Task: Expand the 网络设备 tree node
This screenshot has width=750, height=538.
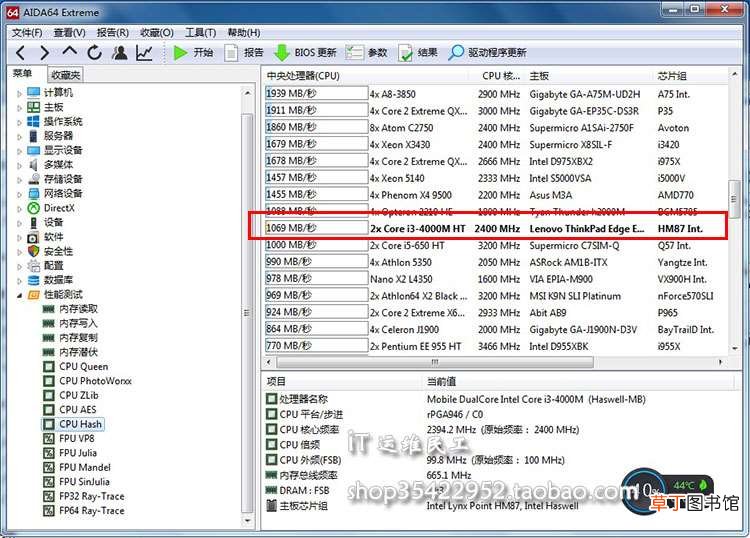Action: (x=20, y=195)
